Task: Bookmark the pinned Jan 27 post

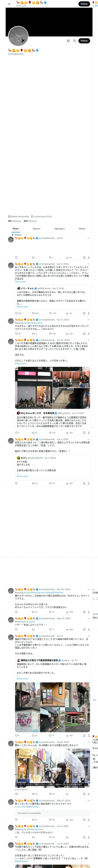Action: (x=84, y=258)
